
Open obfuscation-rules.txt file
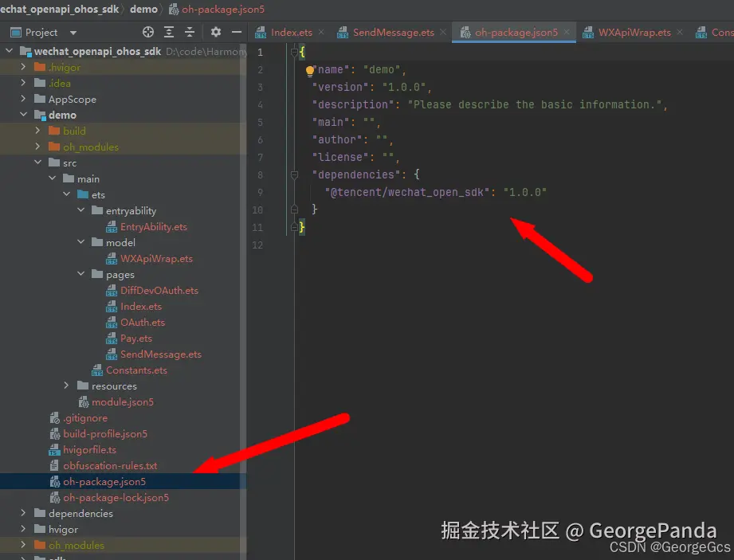[x=110, y=465]
